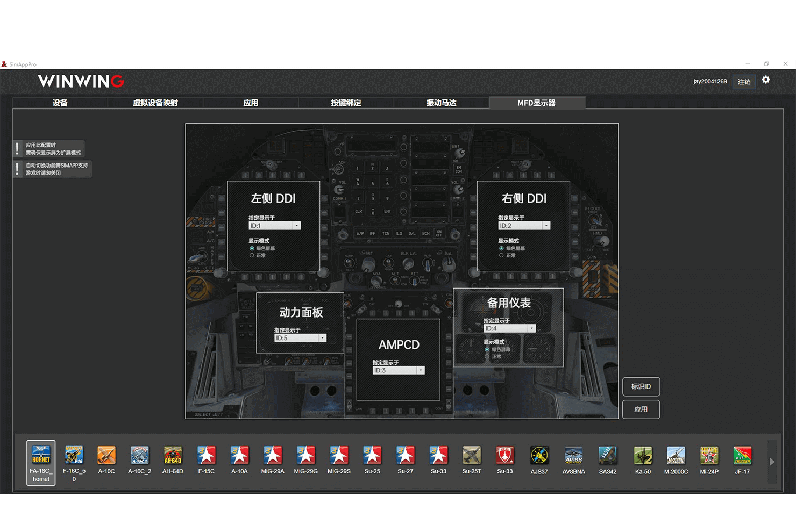Switch to the 按键绑定 tab

tap(346, 103)
